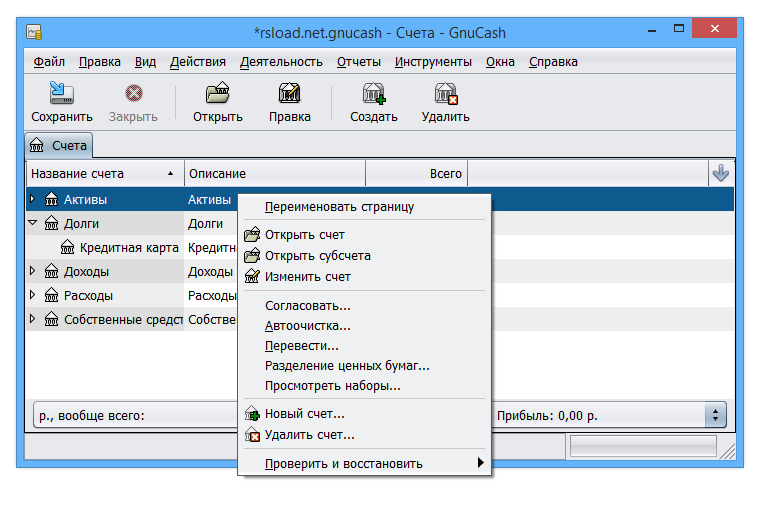Screen dimensions: 776x530
Task: Open the Действия menu
Action: coord(197,62)
